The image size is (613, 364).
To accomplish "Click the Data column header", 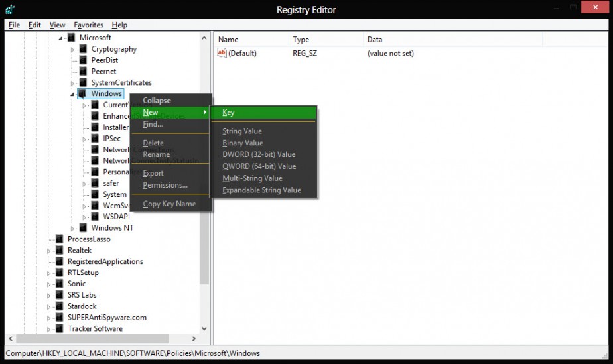I will 452,39.
